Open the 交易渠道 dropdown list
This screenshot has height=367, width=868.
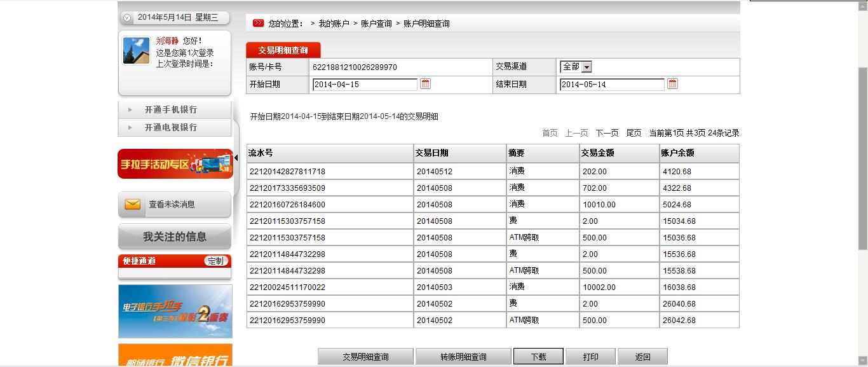point(586,67)
